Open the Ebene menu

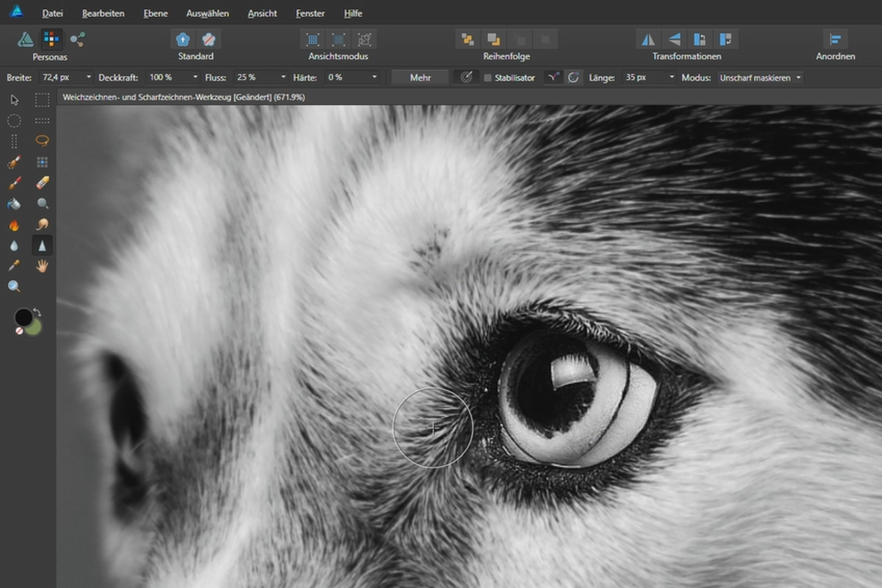[155, 13]
